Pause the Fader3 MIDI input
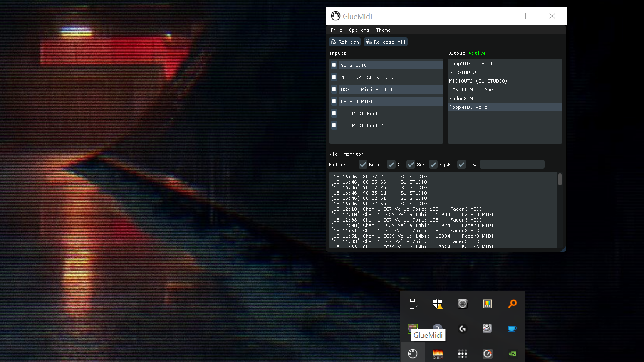 334,101
